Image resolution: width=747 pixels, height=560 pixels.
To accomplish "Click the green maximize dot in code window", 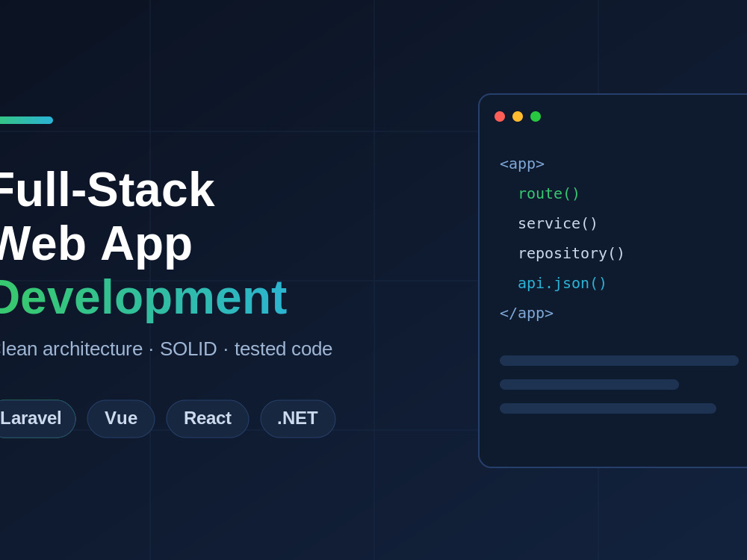I will [536, 116].
